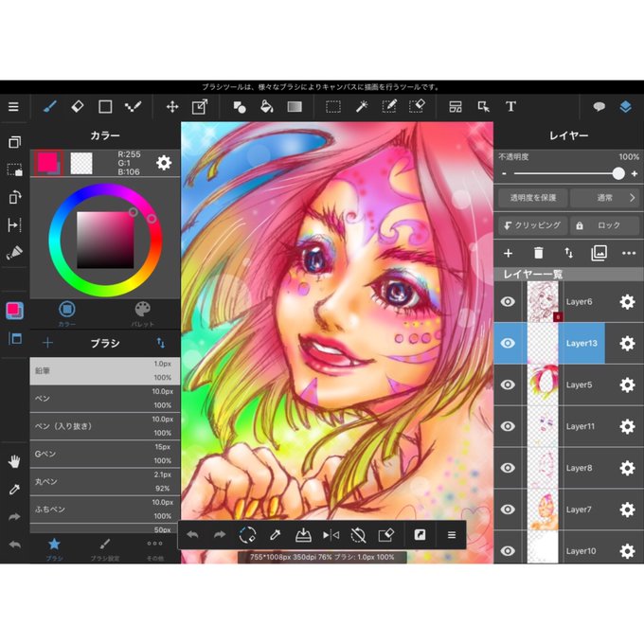The width and height of the screenshot is (644, 644).
Task: Toggle layer ロック option
Action: click(x=604, y=225)
